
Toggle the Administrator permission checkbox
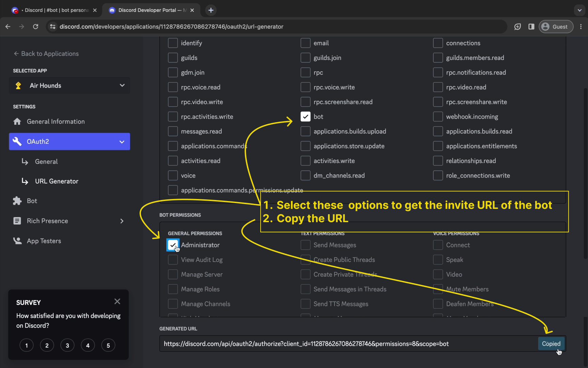point(173,245)
